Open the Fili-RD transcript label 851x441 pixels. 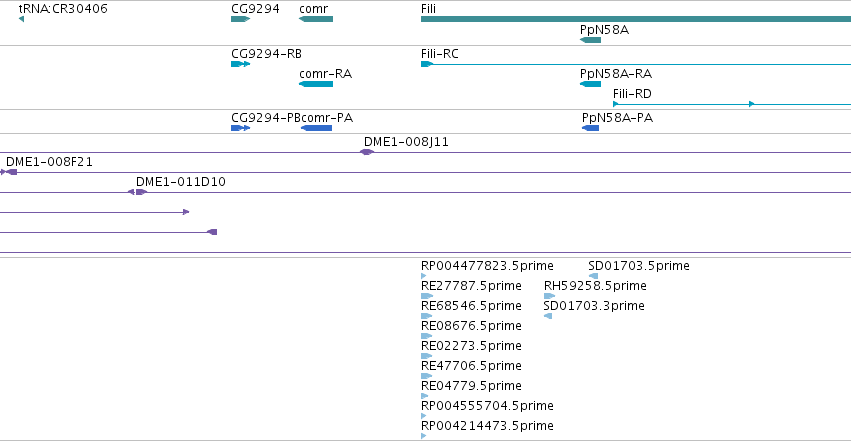(x=632, y=93)
